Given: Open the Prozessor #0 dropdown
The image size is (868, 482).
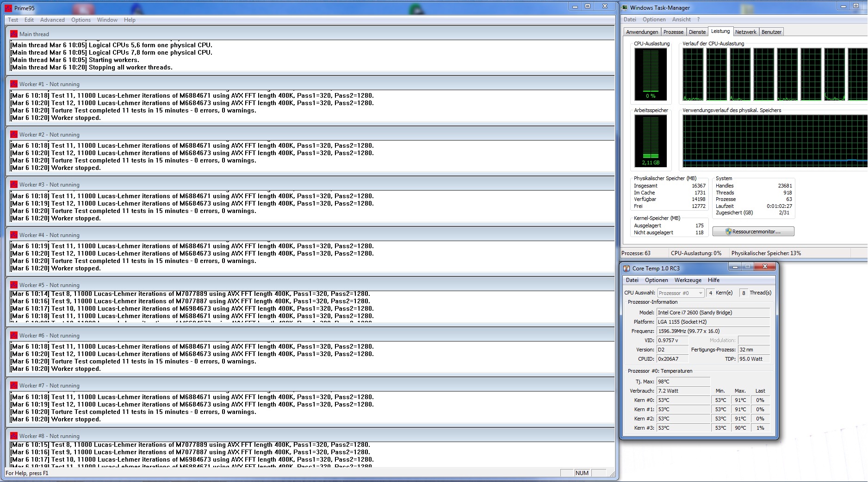Looking at the screenshot, I should [x=681, y=293].
